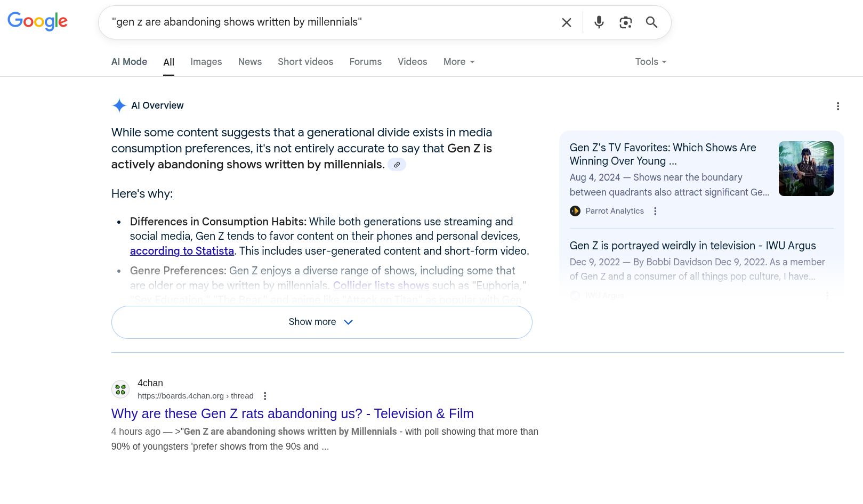
Task: Click the boards.4chan.org URL breadcrumb
Action: tap(195, 396)
